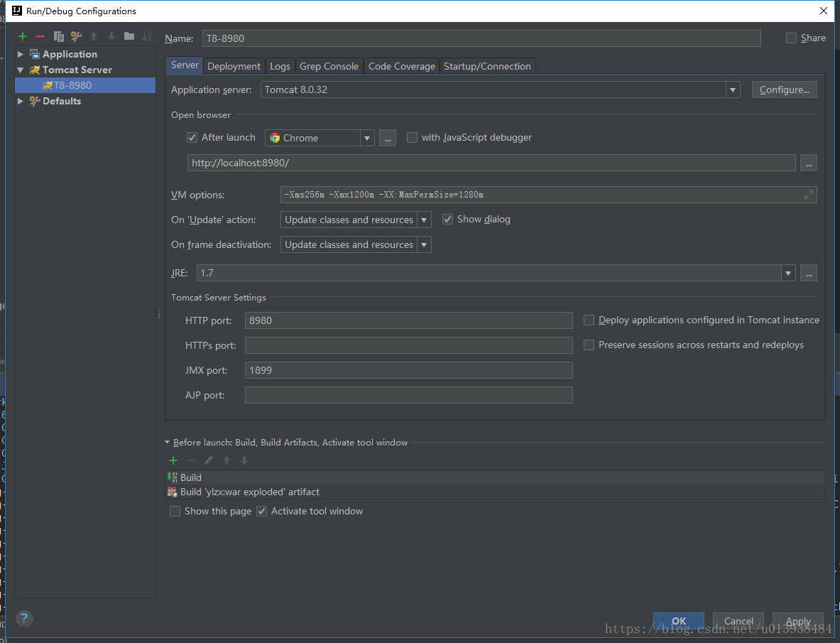The image size is (840, 643).
Task: Open help with the question mark icon
Action: pyautogui.click(x=24, y=618)
